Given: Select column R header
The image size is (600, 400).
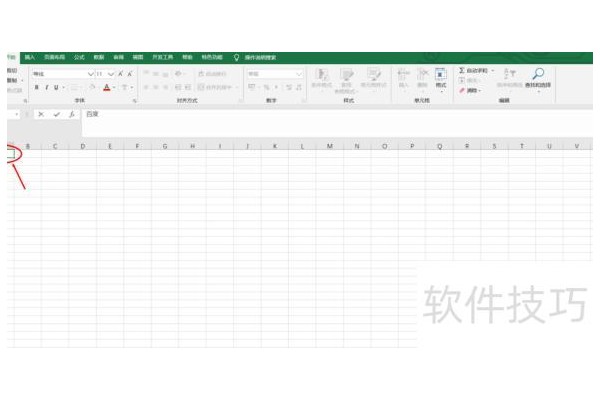Looking at the screenshot, I should tap(467, 146).
